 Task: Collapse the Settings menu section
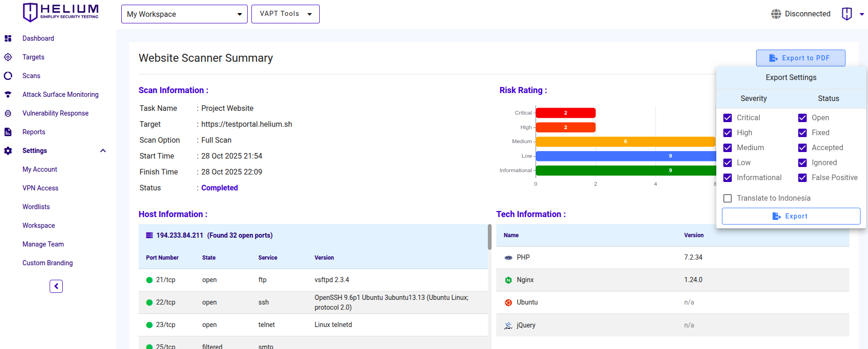click(x=103, y=151)
